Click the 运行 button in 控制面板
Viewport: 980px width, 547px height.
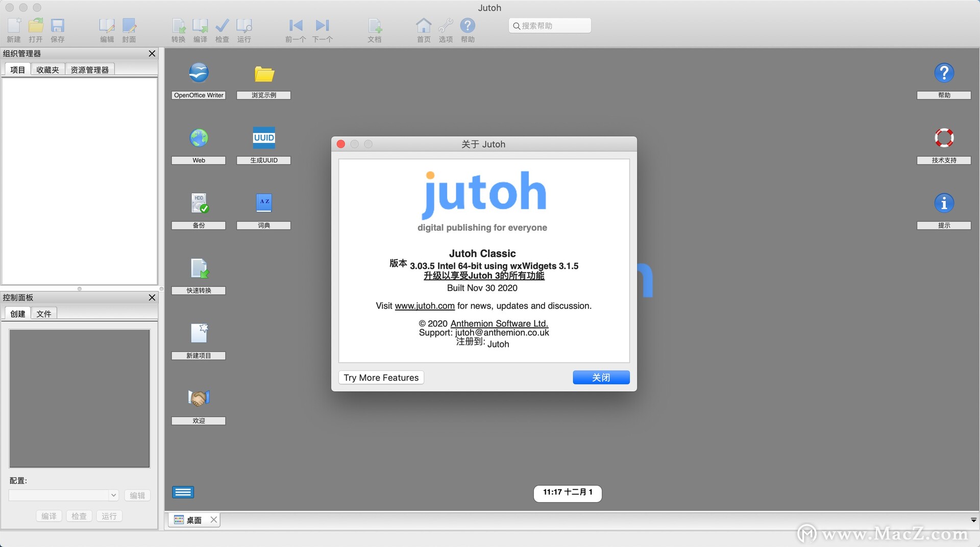[109, 516]
